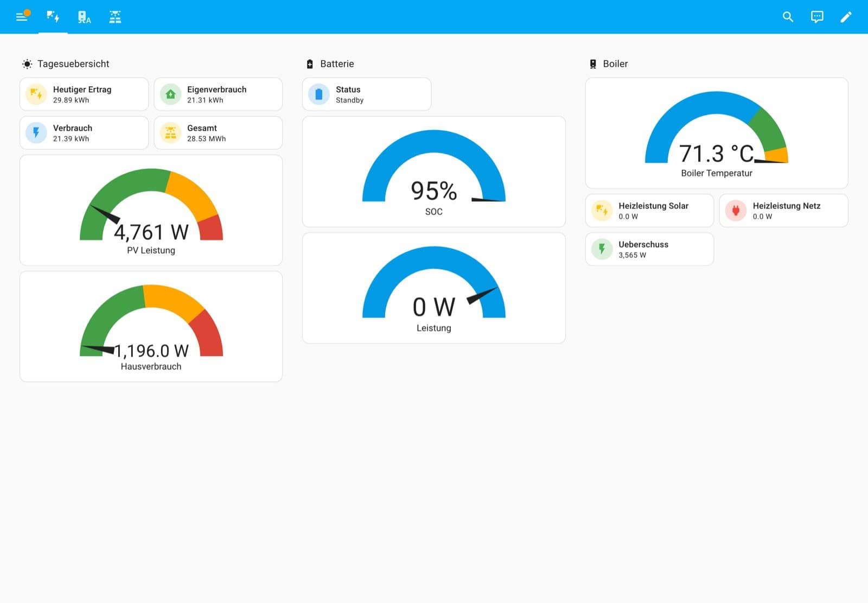Click the Gesamt solar panel icon
Screen dimensions: 868x603
point(170,133)
